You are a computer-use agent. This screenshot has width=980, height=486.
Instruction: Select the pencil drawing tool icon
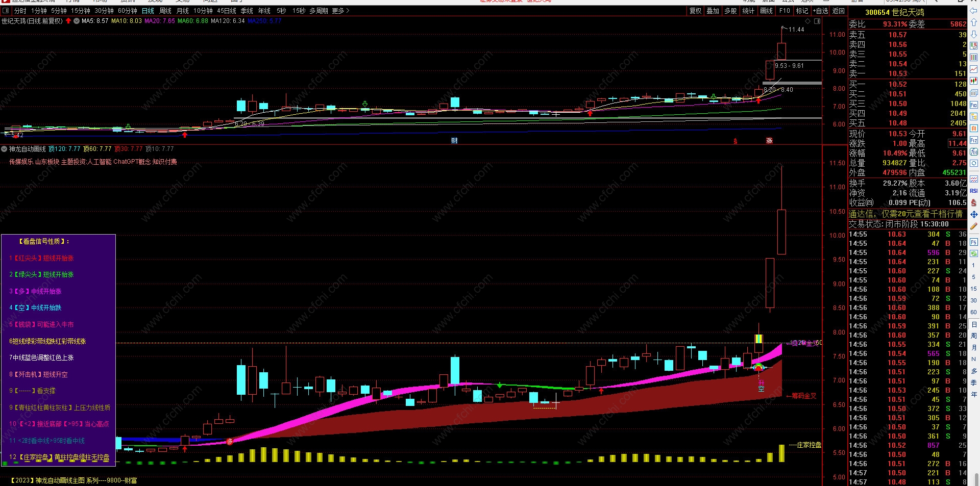coord(974,226)
